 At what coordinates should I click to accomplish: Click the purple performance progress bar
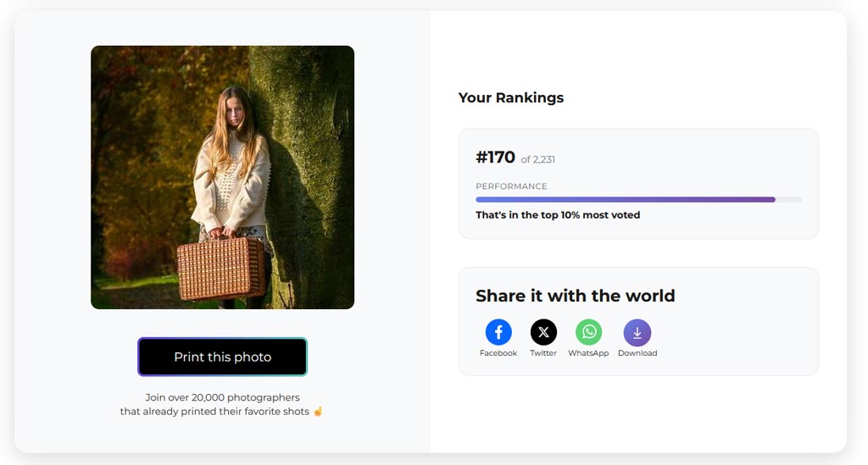pos(626,200)
